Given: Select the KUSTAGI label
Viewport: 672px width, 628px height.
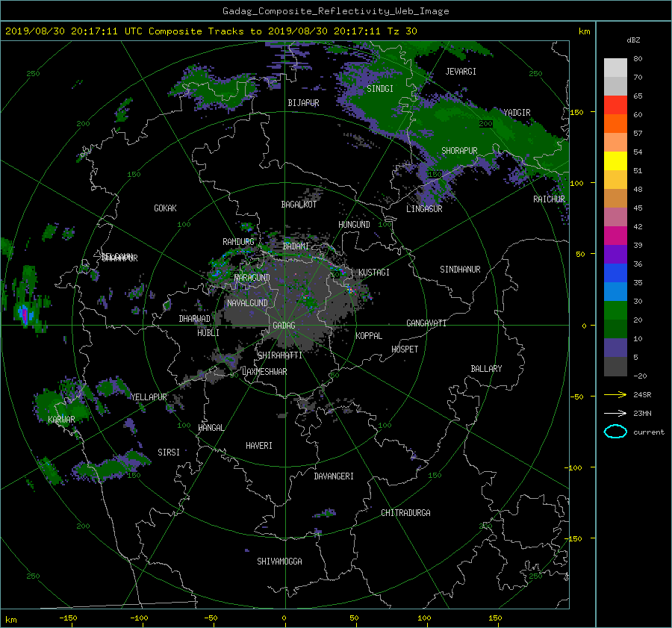Looking at the screenshot, I should 374,273.
